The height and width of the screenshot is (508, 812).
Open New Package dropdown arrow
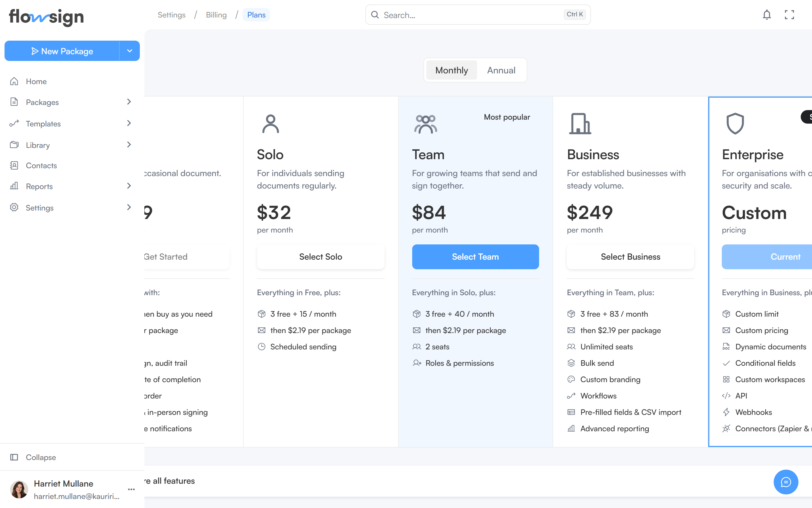(x=129, y=51)
